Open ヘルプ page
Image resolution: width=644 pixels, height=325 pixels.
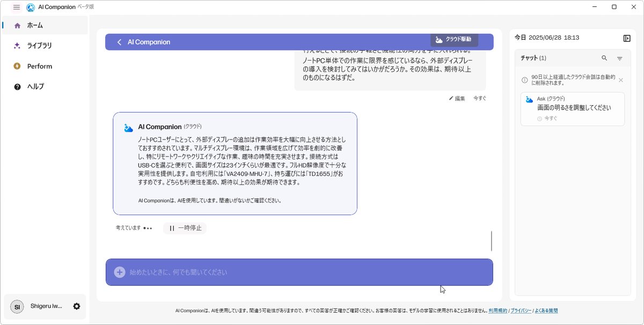click(45, 86)
